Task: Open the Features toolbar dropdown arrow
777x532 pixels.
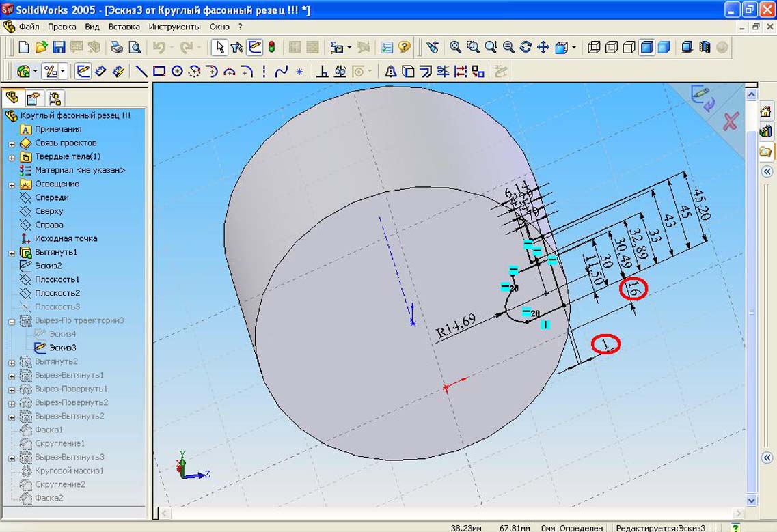Action: coord(35,72)
